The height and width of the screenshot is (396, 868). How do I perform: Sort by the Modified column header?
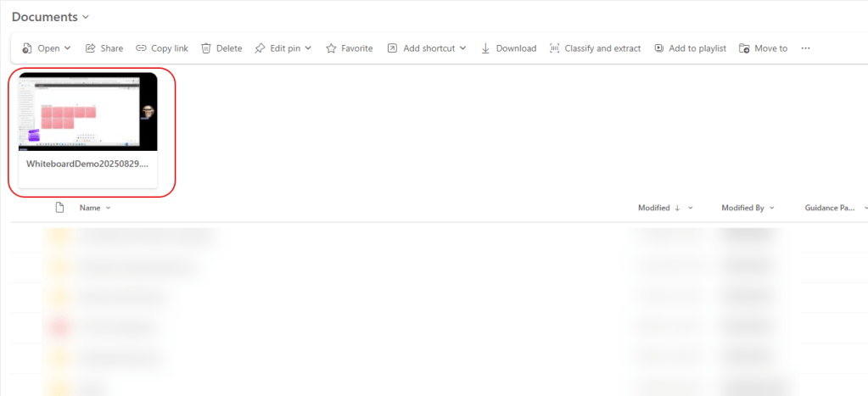pyautogui.click(x=654, y=208)
